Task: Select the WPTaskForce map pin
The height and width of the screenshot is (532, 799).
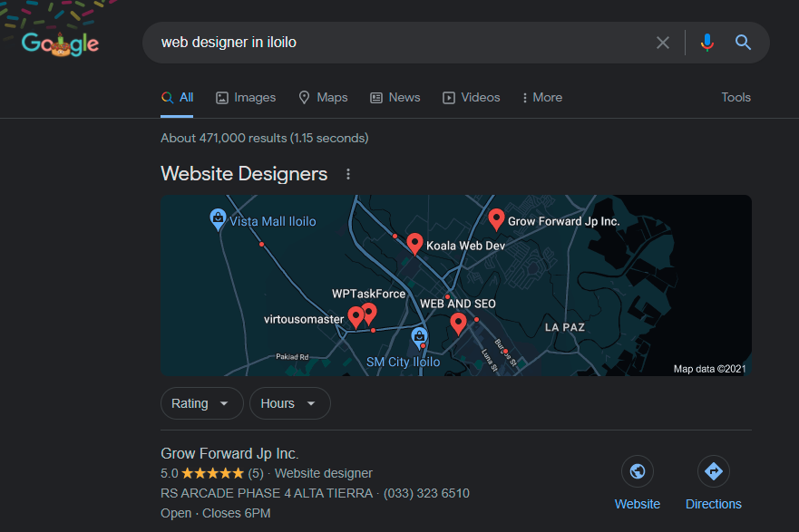Action: [369, 314]
